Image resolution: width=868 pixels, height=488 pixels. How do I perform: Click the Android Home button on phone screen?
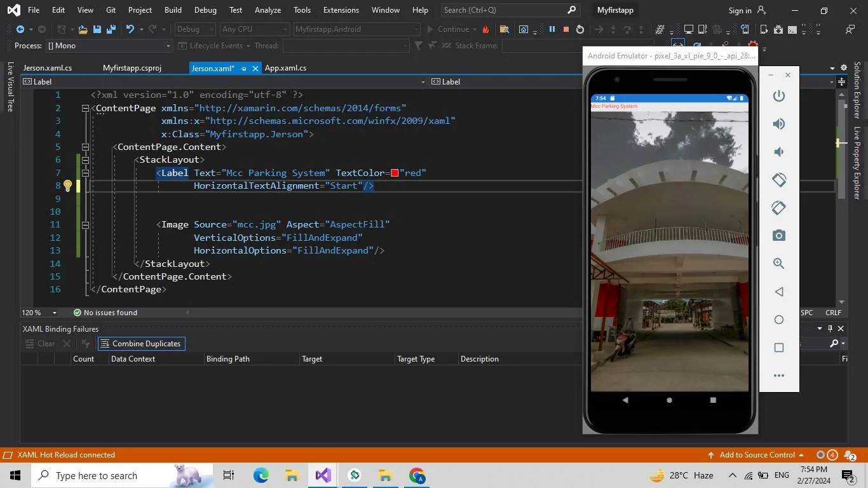(x=669, y=400)
